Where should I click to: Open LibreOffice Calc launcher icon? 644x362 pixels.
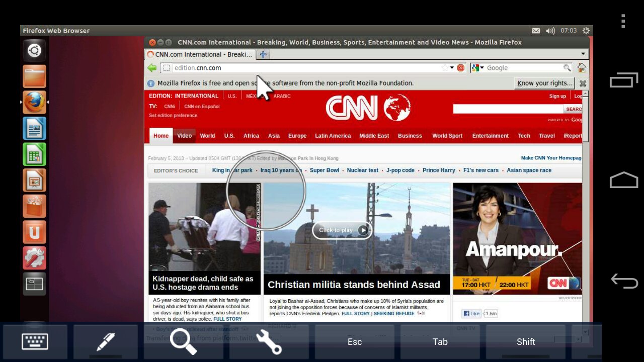pyautogui.click(x=34, y=154)
